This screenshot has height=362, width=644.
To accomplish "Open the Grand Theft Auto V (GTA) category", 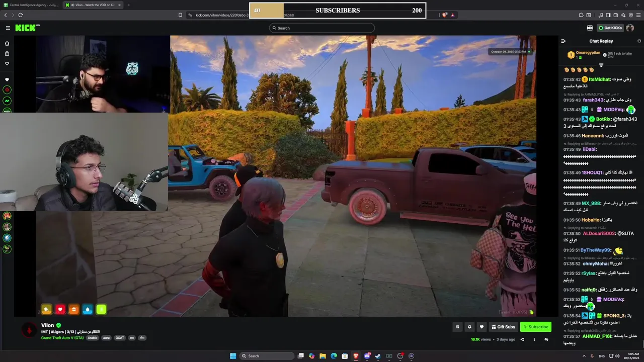I will coord(62,338).
